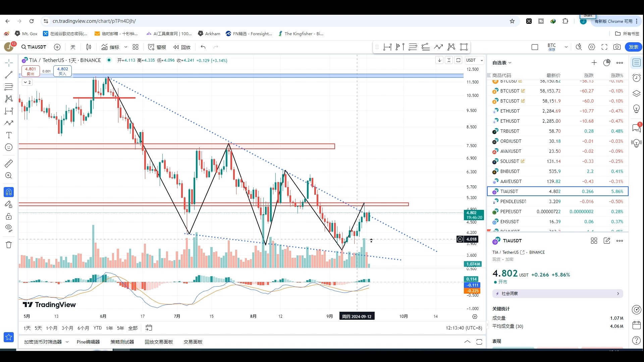Toggle lock all drawing tools
This screenshot has height=362, width=644.
(9, 216)
